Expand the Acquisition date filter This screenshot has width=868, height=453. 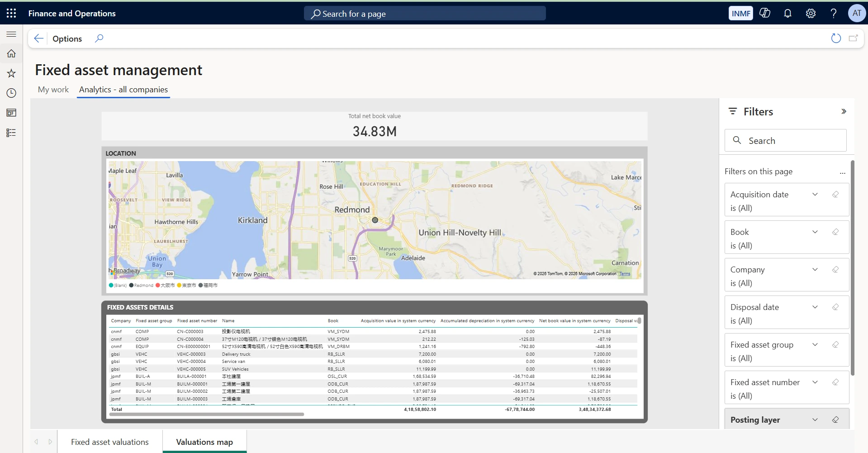[x=815, y=195]
